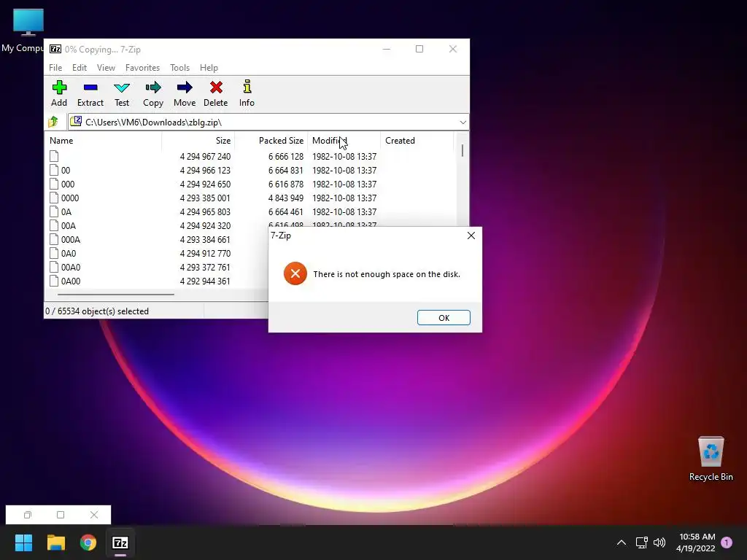The width and height of the screenshot is (747, 560).
Task: Open the Favorites menu
Action: click(x=142, y=68)
